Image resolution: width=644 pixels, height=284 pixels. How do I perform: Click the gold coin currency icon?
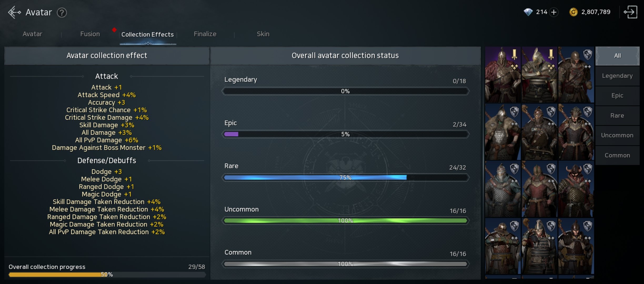[573, 12]
